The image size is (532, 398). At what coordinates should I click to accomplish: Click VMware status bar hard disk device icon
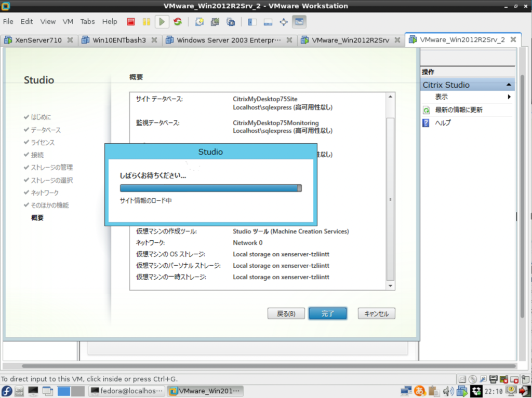coord(462,379)
